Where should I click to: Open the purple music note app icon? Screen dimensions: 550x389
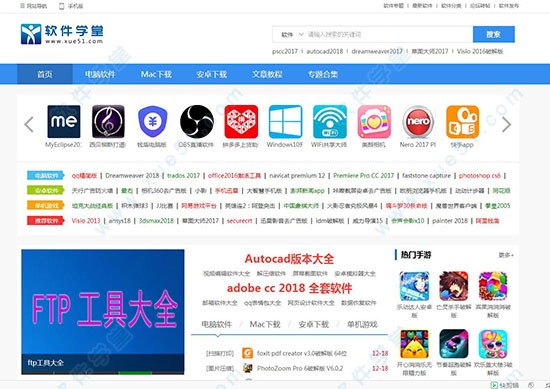[x=108, y=121]
